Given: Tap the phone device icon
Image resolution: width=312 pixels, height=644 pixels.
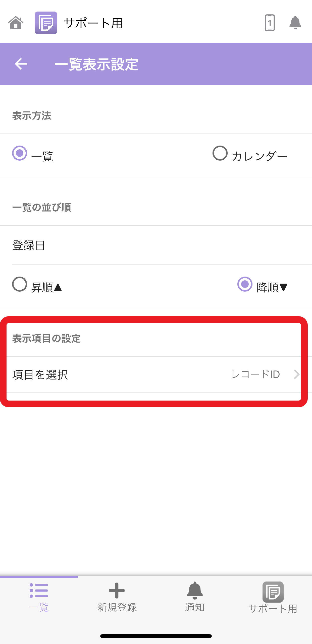Looking at the screenshot, I should [270, 23].
